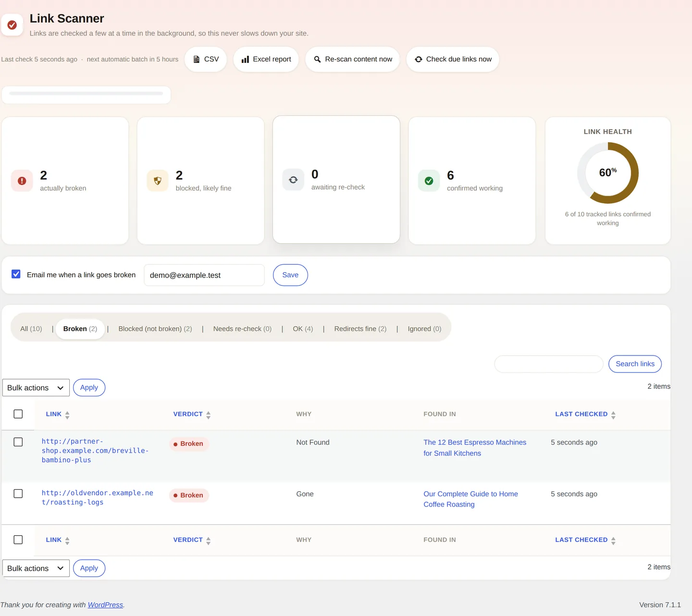Click the 'actually broken' card label
The height and width of the screenshot is (616, 692).
pyautogui.click(x=63, y=188)
